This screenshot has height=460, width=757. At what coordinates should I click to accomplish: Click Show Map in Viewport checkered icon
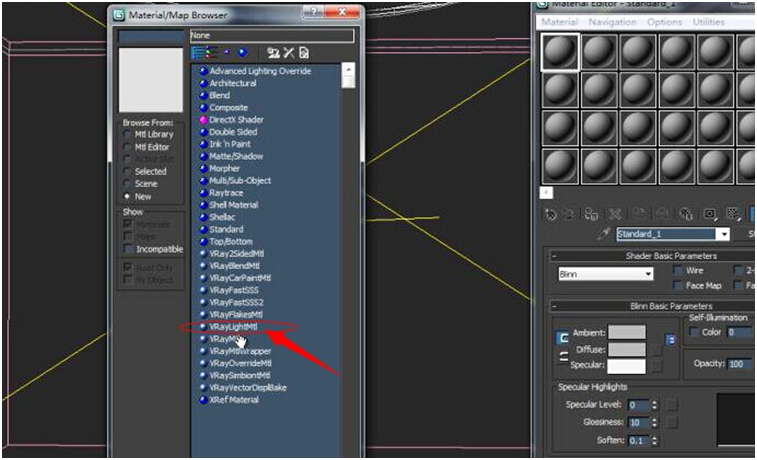tap(733, 214)
